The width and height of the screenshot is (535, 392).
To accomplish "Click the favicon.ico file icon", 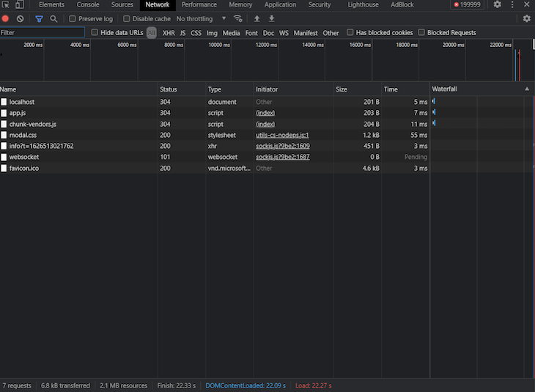I will point(4,169).
